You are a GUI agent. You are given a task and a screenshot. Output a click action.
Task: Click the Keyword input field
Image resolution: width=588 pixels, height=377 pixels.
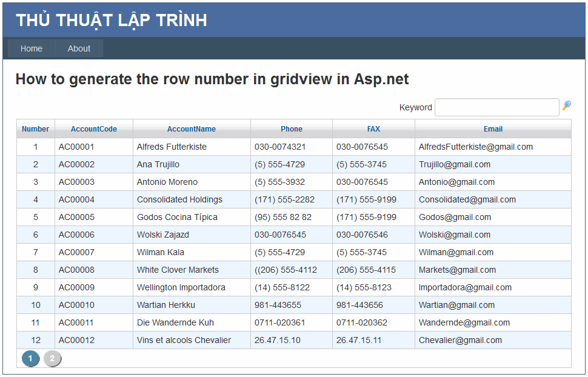coord(496,107)
